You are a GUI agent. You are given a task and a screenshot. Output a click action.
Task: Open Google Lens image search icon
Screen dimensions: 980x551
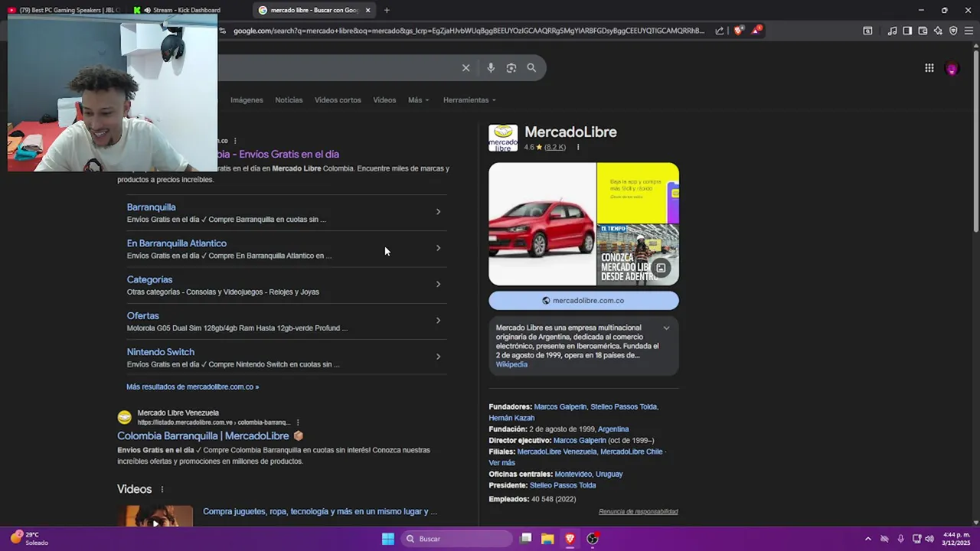[x=511, y=68]
